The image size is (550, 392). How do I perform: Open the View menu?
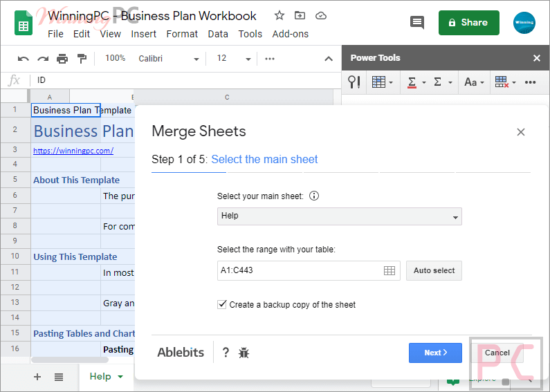(110, 34)
